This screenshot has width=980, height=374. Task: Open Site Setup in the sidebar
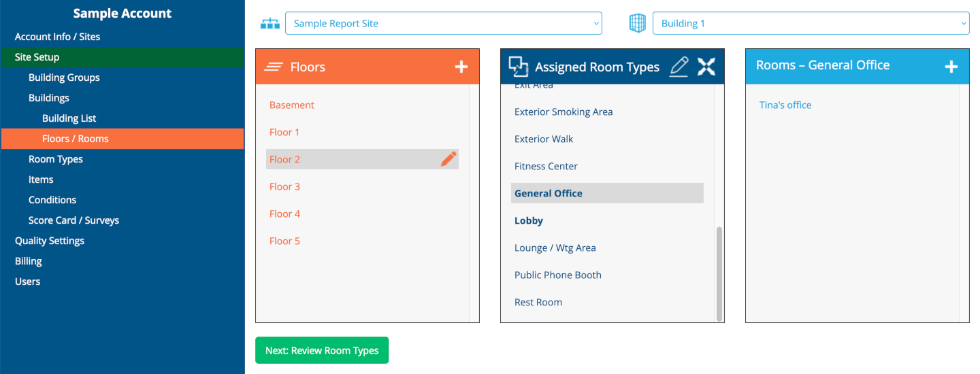pos(37,57)
